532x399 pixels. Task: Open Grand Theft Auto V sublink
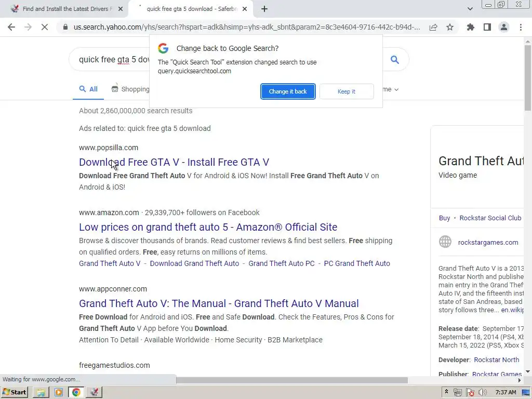(x=110, y=263)
